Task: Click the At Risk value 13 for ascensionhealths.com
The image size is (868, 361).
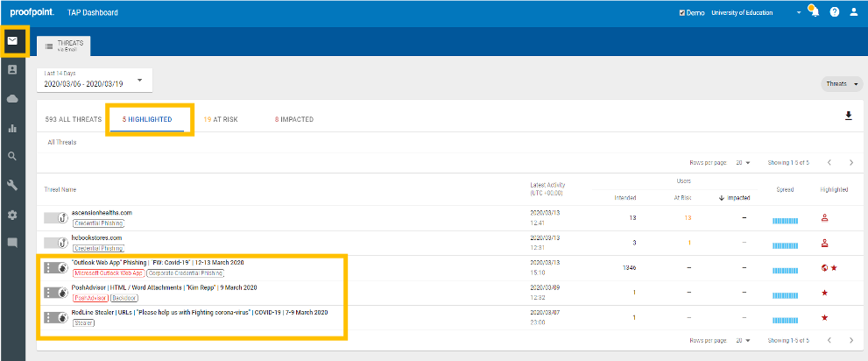Action: click(688, 217)
